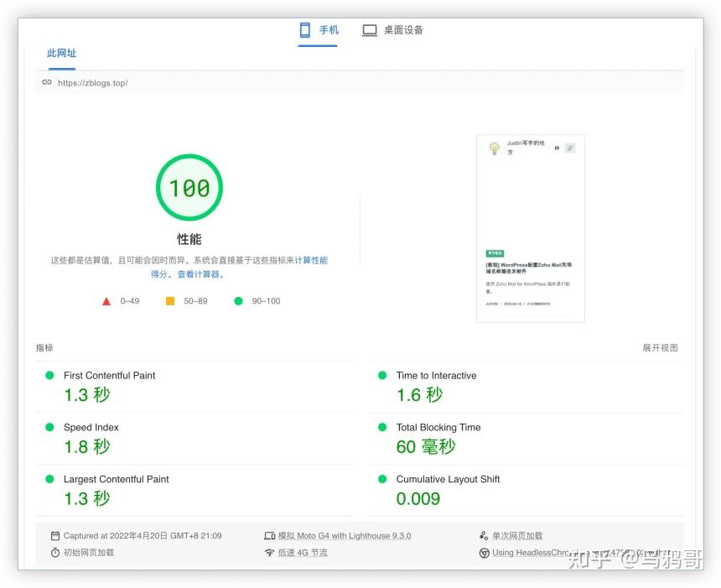Viewport: 721px width, 588px height.
Task: Switch to the 桌面设备 desktop tab
Action: coord(392,30)
